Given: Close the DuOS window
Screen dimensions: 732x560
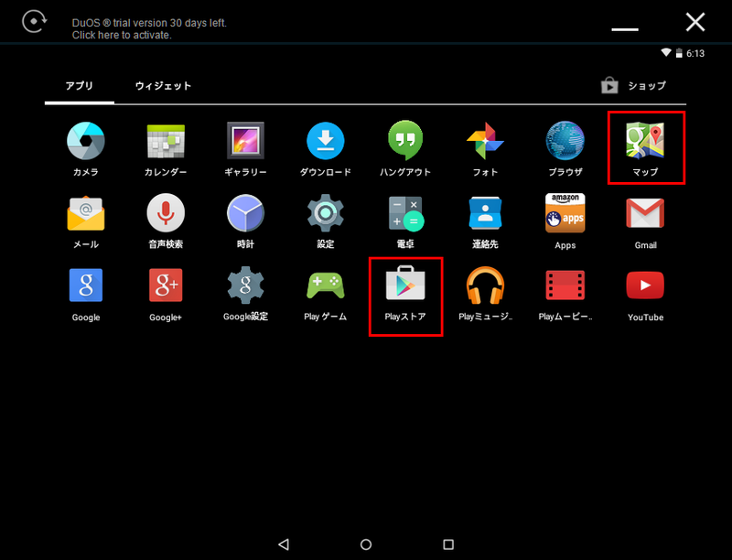Looking at the screenshot, I should [695, 22].
